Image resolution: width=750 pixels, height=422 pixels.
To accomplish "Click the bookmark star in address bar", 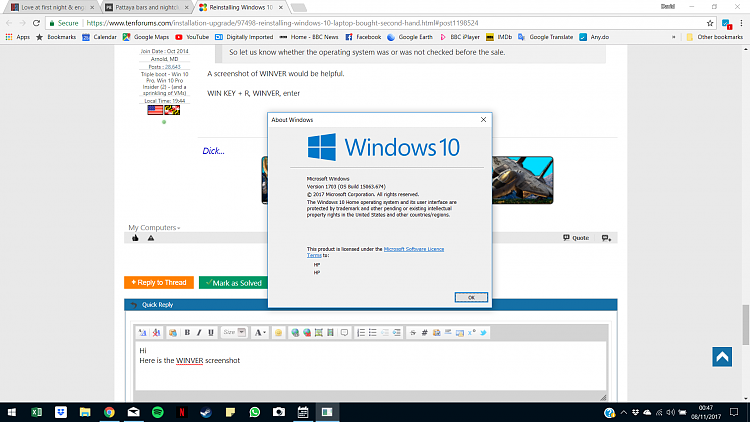I will [x=710, y=23].
